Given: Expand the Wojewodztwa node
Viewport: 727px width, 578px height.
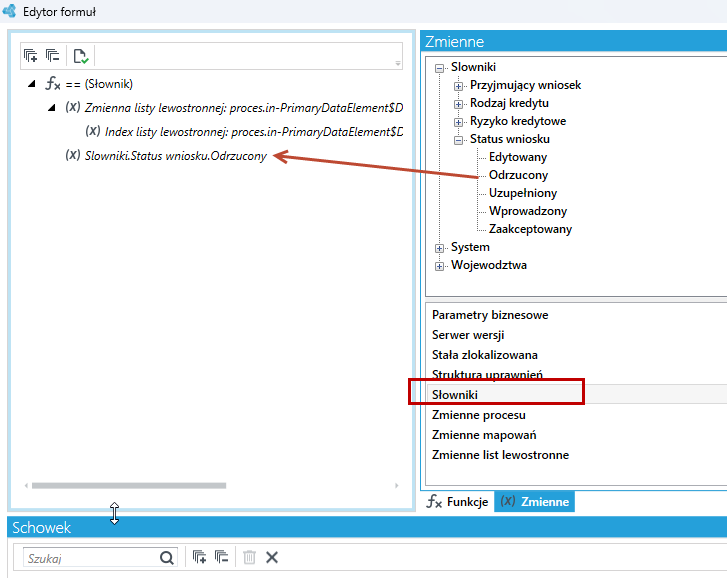Looking at the screenshot, I should 439,267.
